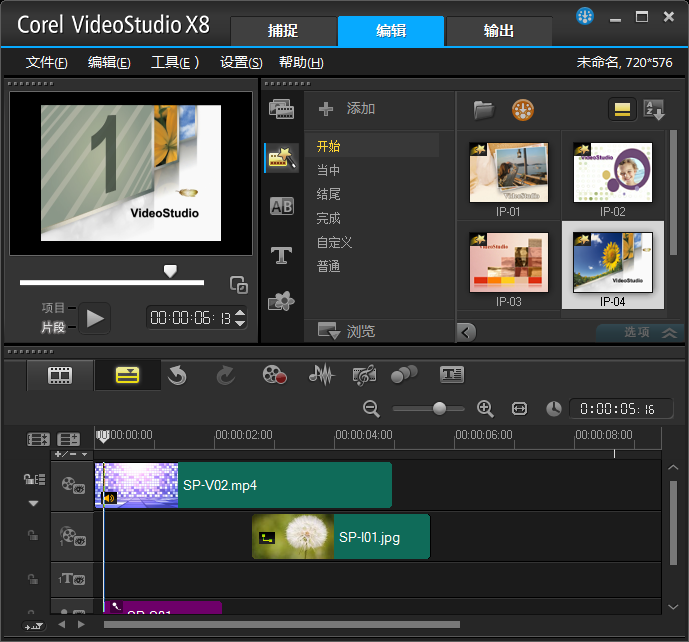Viewport: 689px width, 642px height.
Task: Open the Title (T) library icon
Action: 282,255
